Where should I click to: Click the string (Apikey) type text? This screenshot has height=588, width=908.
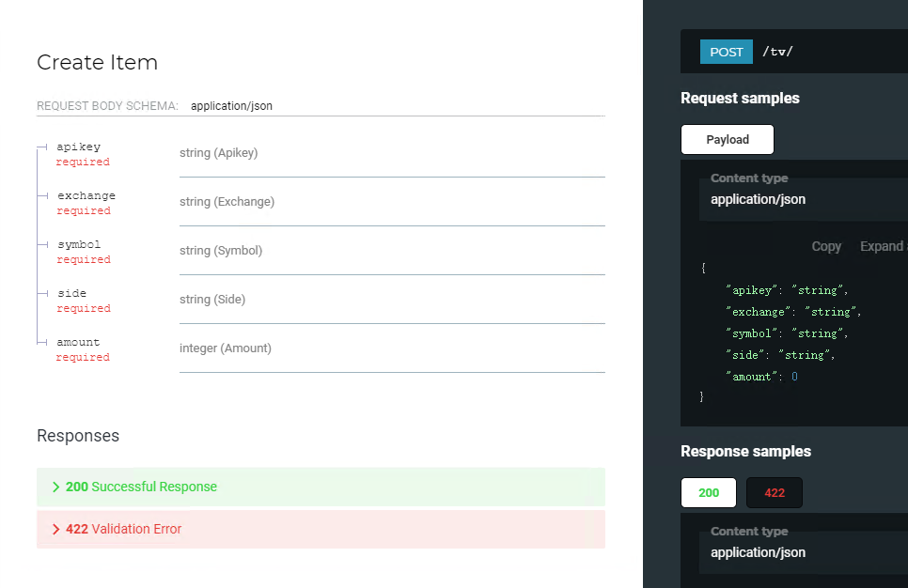(x=218, y=153)
